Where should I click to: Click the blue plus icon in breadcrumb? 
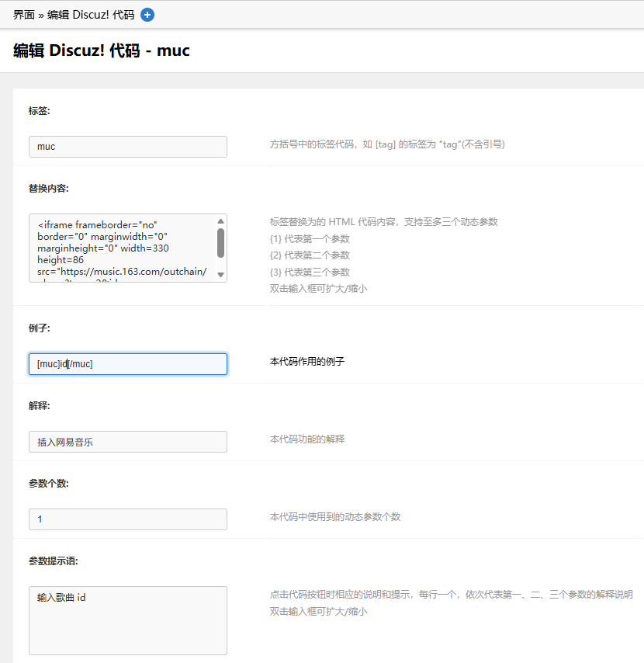147,15
